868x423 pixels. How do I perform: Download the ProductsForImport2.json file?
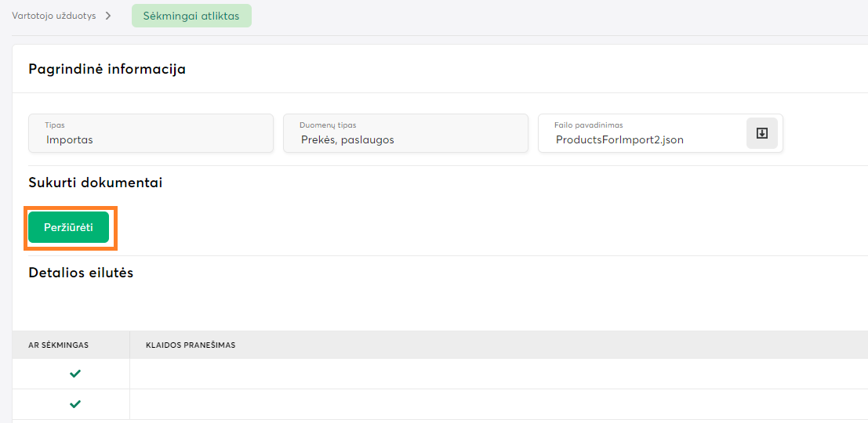click(761, 133)
